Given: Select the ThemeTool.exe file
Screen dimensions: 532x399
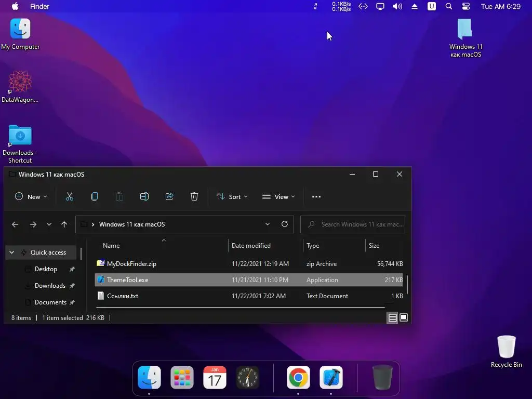Looking at the screenshot, I should [249, 280].
